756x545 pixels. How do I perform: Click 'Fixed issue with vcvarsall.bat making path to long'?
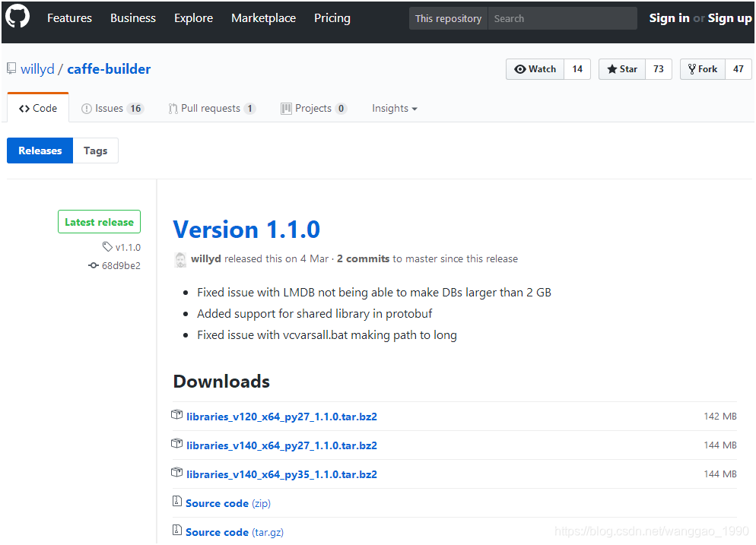pyautogui.click(x=327, y=335)
